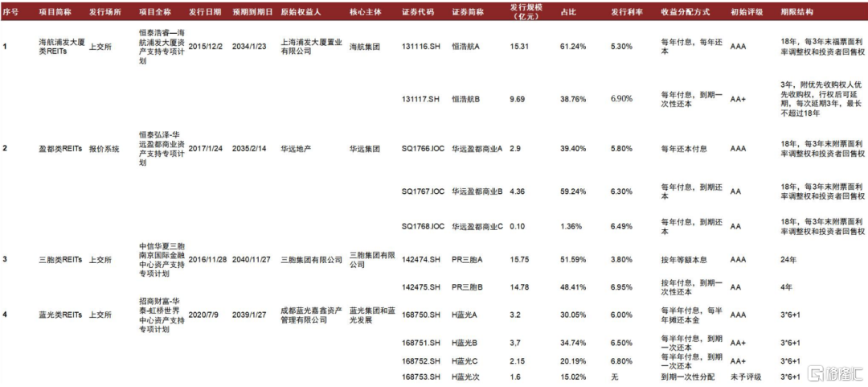Click issue size value 14.78
The height and width of the screenshot is (387, 868).
point(519,286)
